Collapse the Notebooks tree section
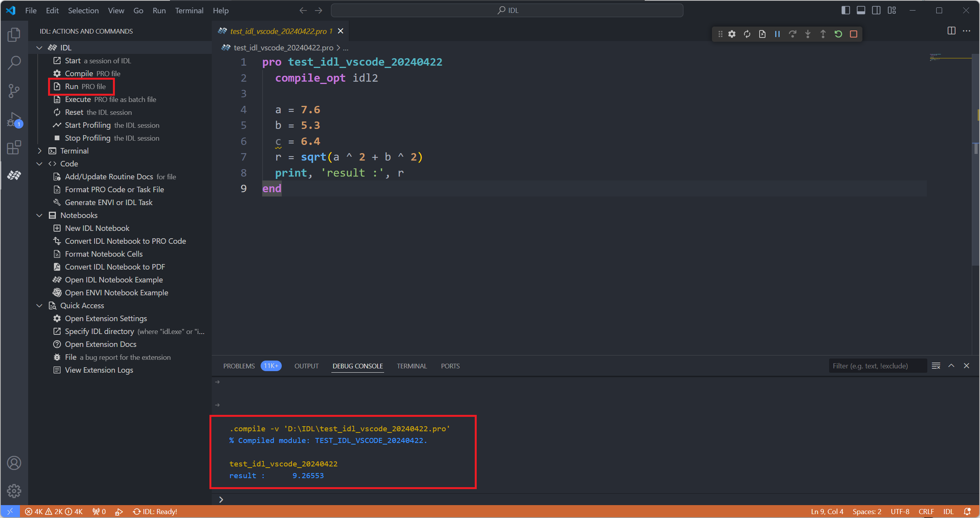 [39, 215]
